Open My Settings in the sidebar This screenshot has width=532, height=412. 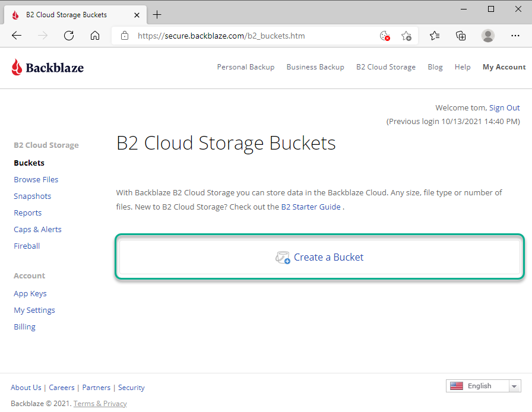tap(34, 310)
